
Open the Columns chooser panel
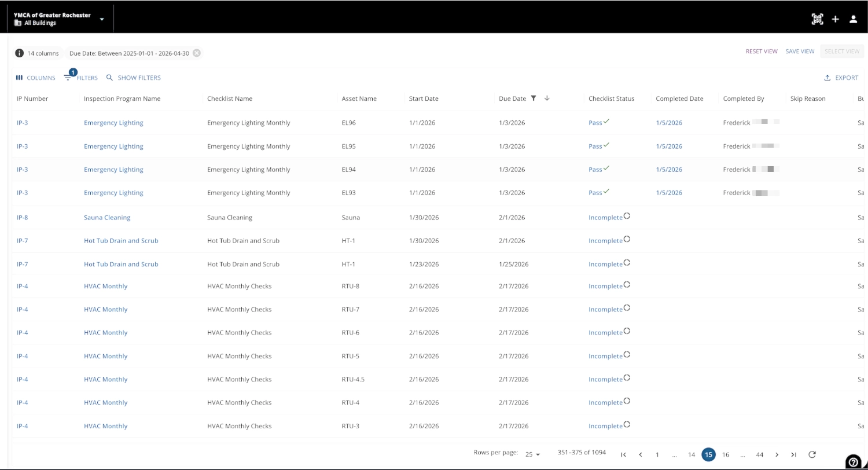[36, 78]
